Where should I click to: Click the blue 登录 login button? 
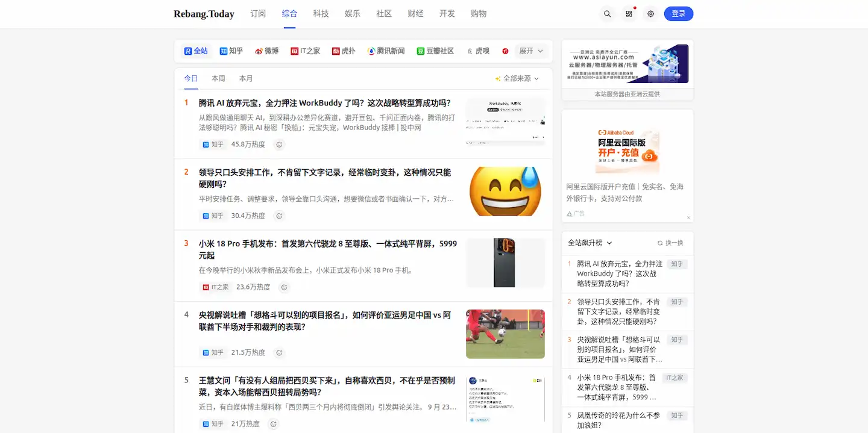coord(679,14)
